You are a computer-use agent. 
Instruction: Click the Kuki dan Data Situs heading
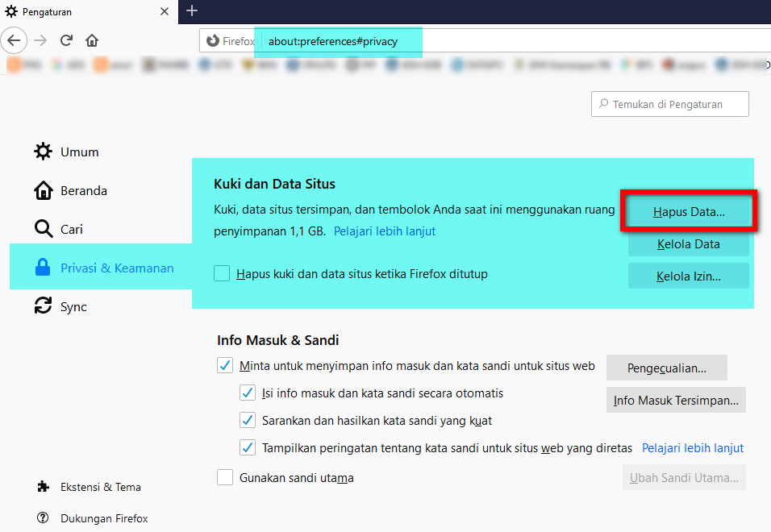(x=274, y=184)
